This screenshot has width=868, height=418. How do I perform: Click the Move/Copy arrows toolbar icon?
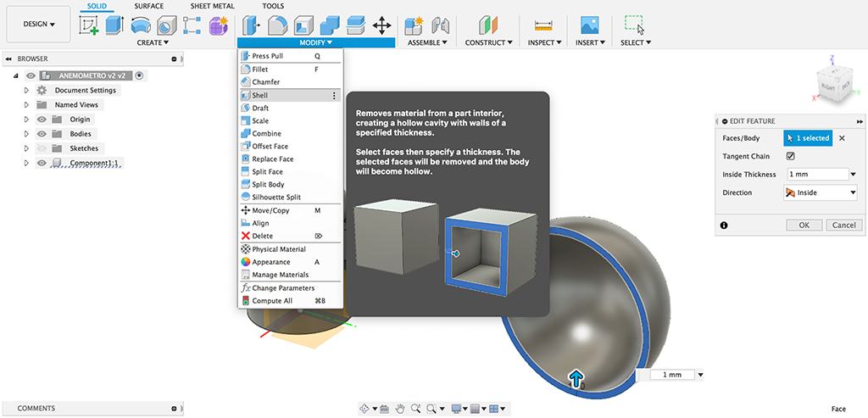tap(381, 25)
